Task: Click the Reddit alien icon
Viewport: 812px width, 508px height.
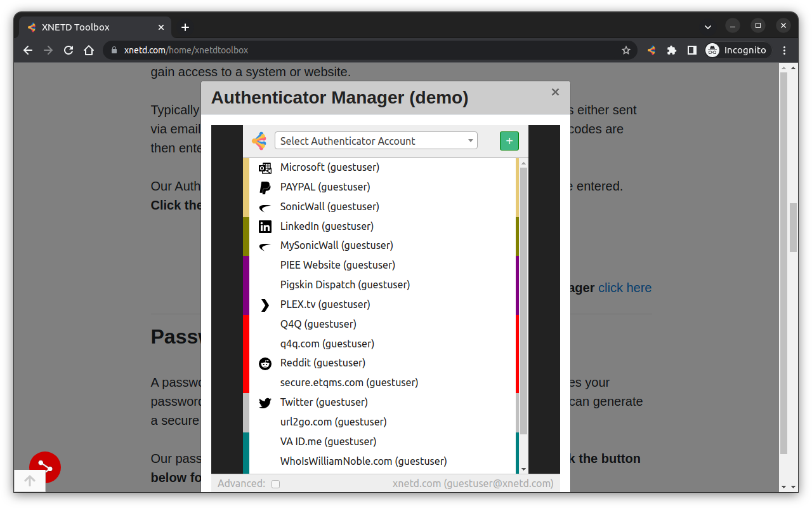Action: coord(265,363)
